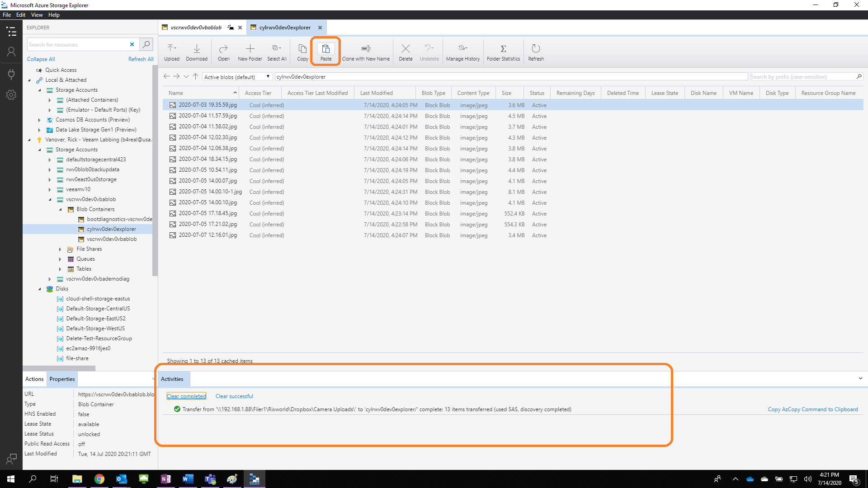Select file 2020-07-05 17.21.02.jpg
868x488 pixels.
[208, 224]
